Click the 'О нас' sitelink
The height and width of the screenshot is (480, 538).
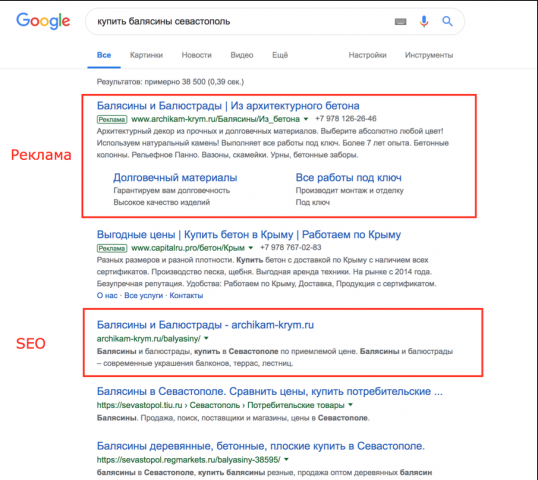click(107, 295)
